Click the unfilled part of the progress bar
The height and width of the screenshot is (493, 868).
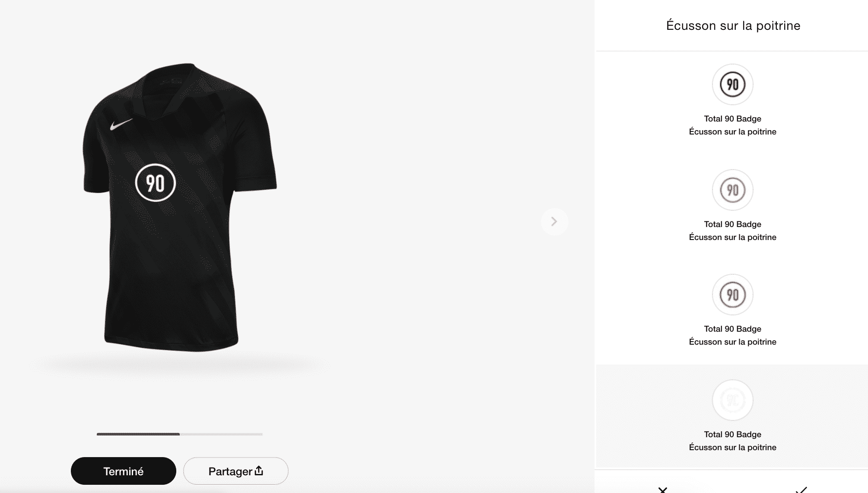(x=221, y=434)
